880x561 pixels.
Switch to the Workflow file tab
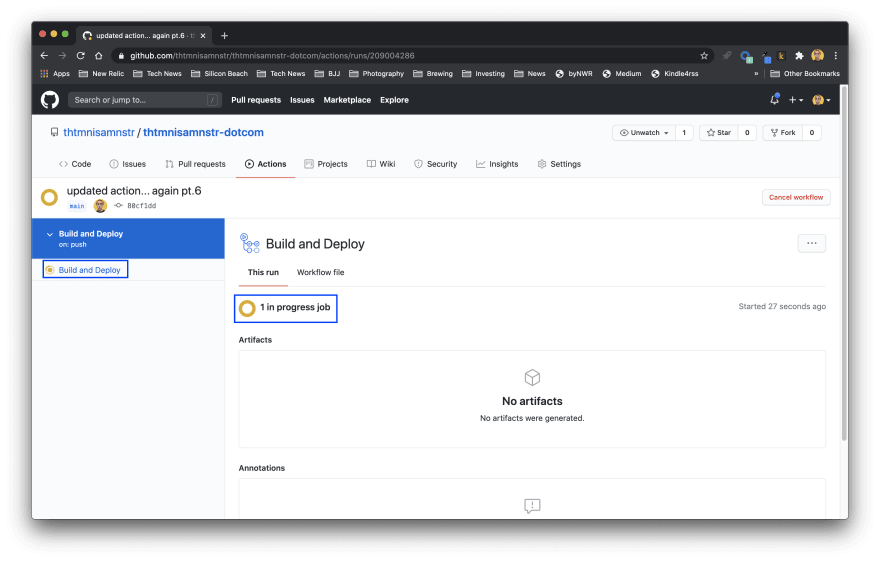(x=320, y=272)
